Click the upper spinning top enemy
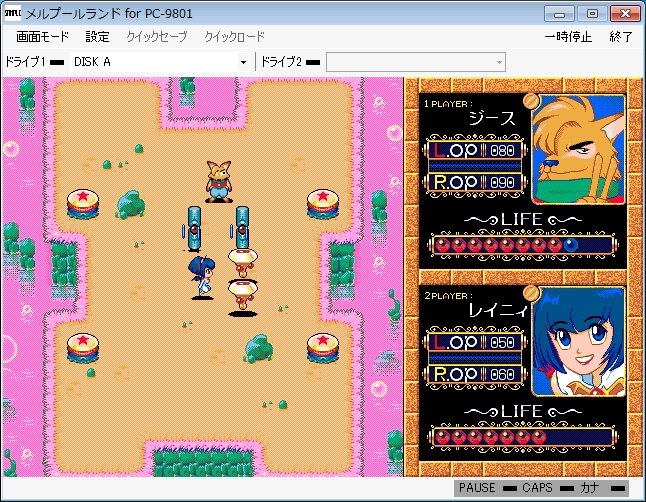The image size is (646, 502). coord(243,262)
